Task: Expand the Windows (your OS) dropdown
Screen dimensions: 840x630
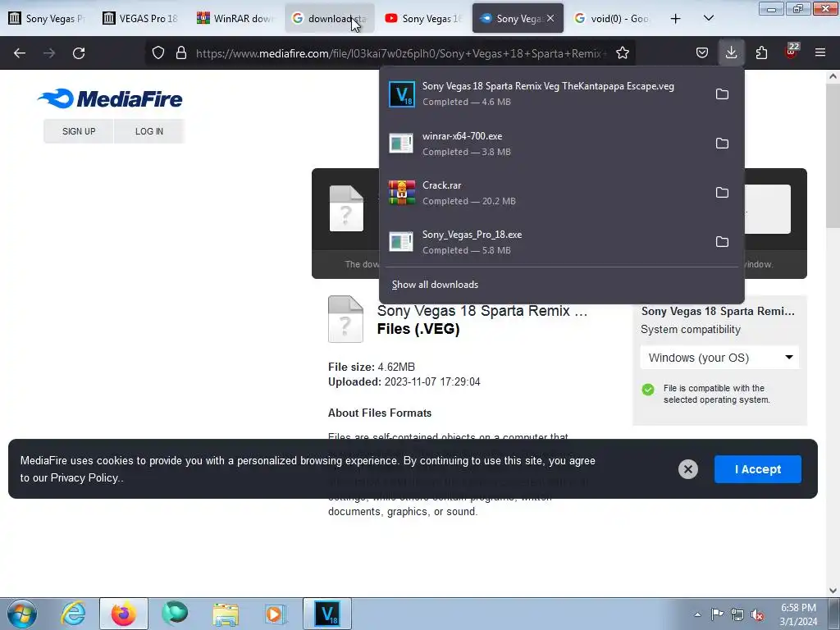Action: point(719,358)
